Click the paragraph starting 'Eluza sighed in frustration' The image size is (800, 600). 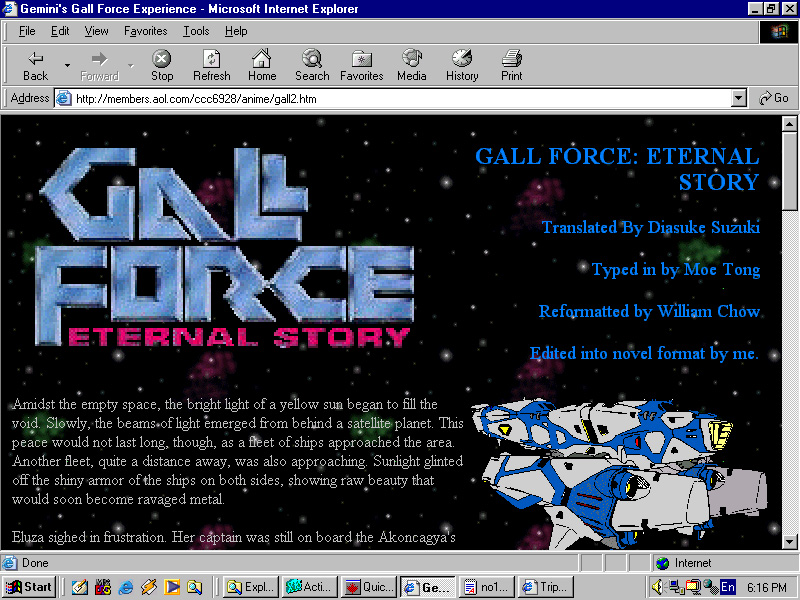(x=234, y=537)
